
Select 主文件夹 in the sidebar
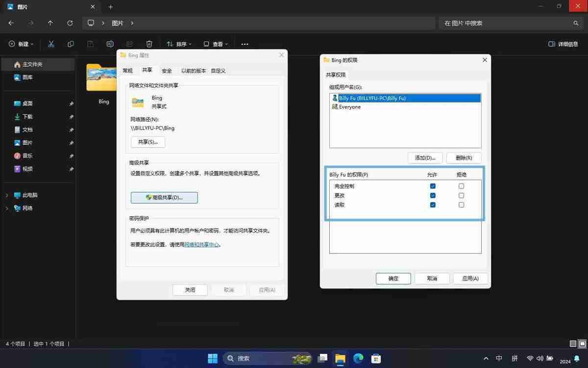(29, 64)
